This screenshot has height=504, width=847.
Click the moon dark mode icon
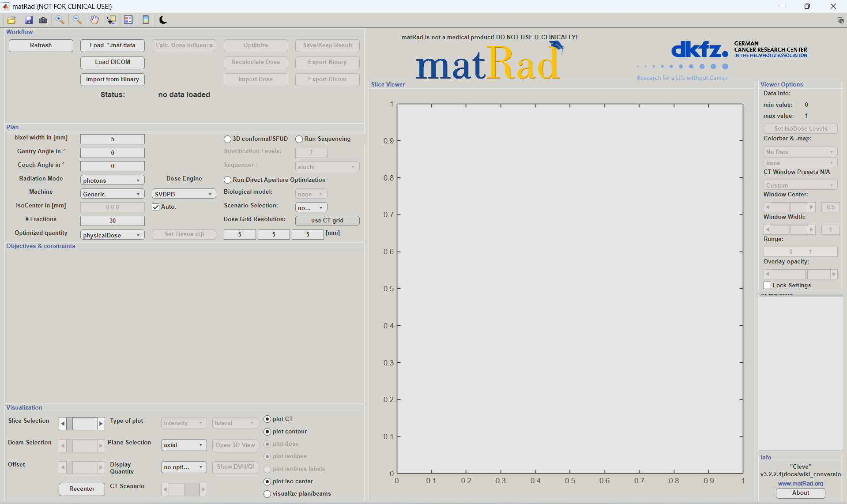[x=163, y=20]
